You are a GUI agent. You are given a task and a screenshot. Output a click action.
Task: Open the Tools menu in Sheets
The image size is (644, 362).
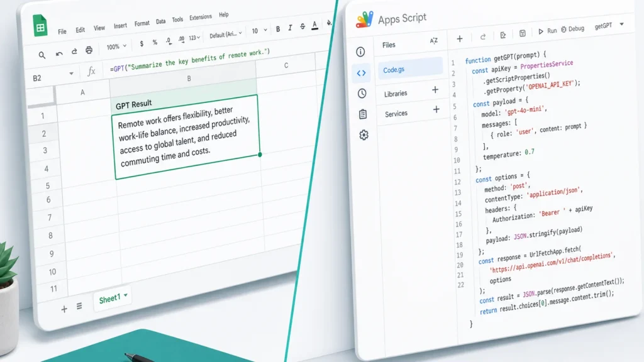pyautogui.click(x=177, y=19)
